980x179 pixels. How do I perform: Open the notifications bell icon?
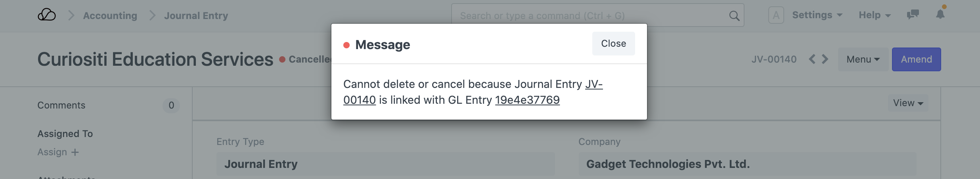click(x=940, y=14)
